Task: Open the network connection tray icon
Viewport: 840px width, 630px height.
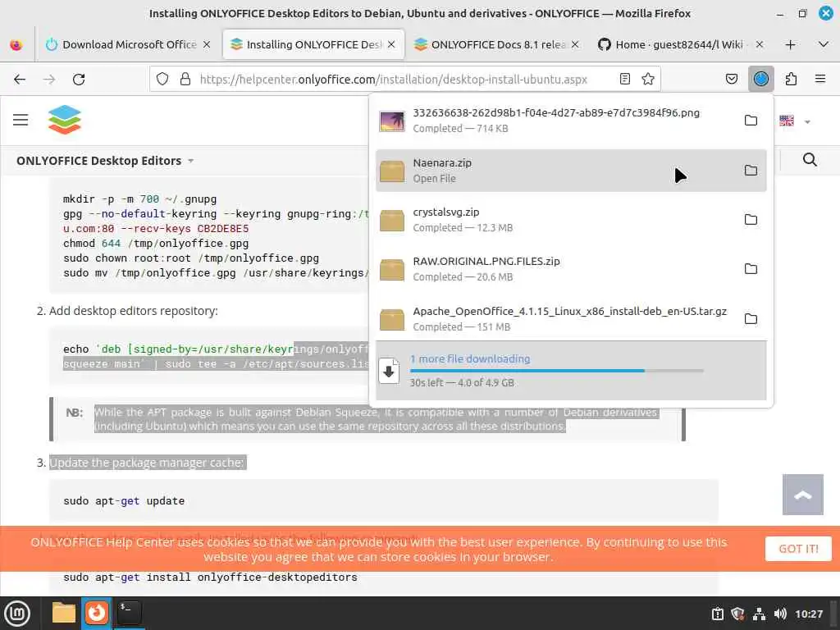Action: click(759, 614)
